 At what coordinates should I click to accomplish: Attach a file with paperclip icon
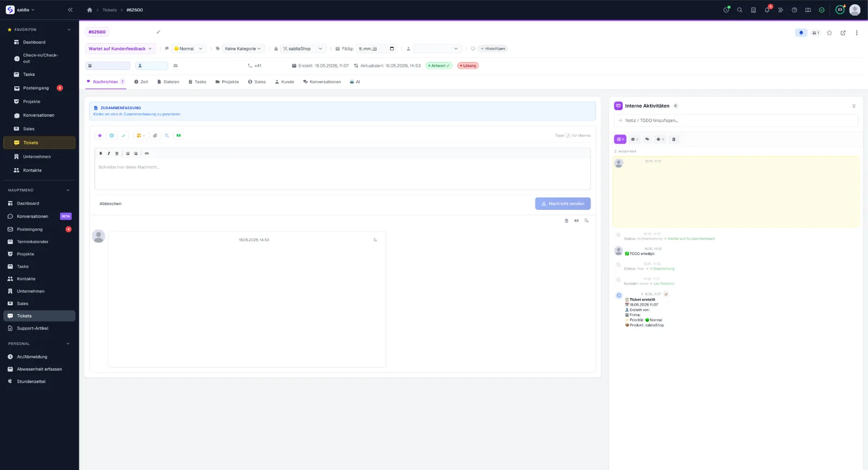pyautogui.click(x=155, y=136)
